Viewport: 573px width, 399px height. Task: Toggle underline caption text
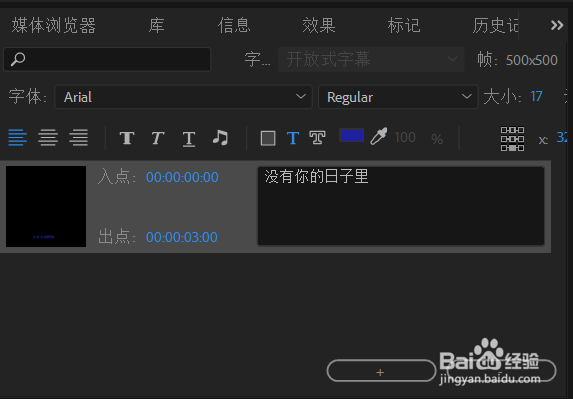click(x=189, y=139)
